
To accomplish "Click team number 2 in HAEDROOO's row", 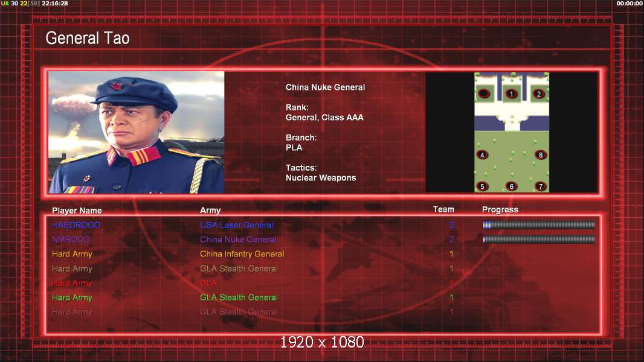I will click(x=451, y=224).
